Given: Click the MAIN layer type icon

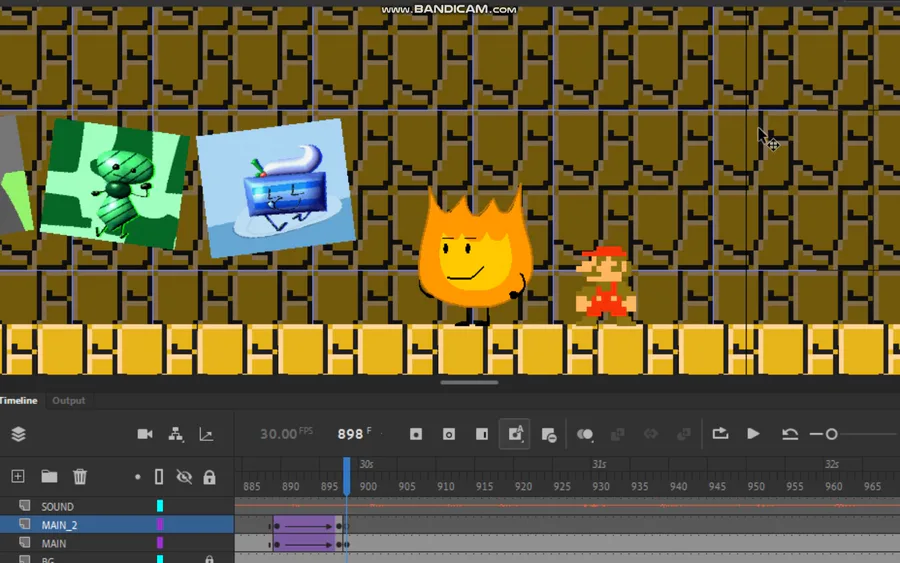Looking at the screenshot, I should pos(25,542).
